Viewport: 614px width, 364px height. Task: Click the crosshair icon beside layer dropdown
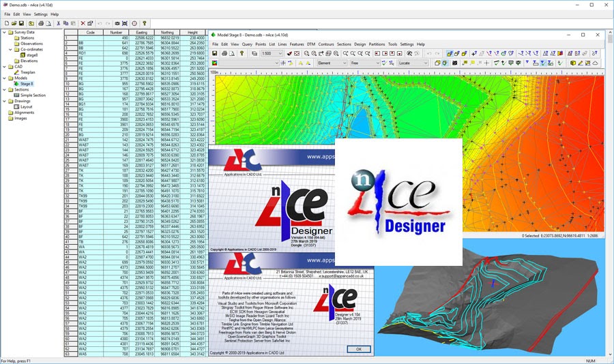(283, 63)
